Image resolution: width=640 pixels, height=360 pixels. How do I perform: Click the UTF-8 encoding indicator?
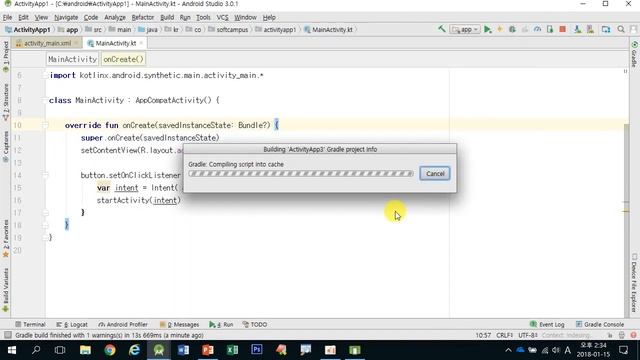[528, 335]
